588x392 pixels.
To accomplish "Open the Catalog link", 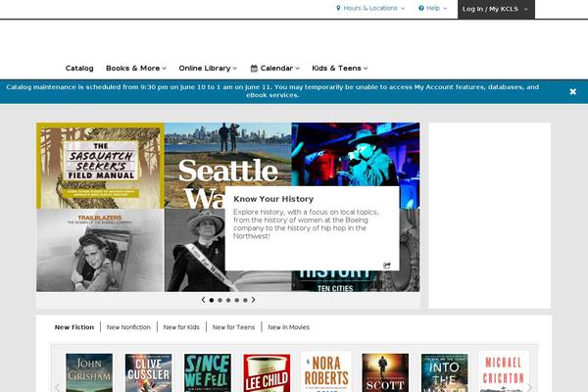I will pos(79,69).
